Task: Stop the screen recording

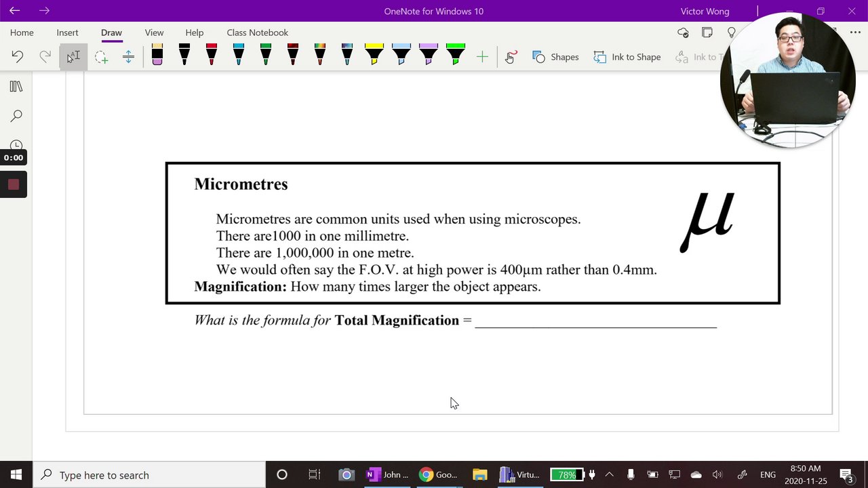Action: [14, 184]
